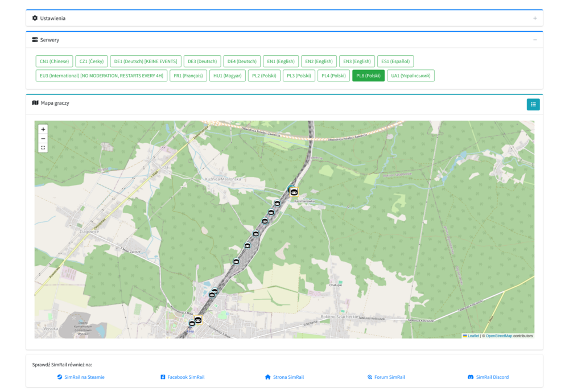Click the gear icon in Ustawienia header

34,18
